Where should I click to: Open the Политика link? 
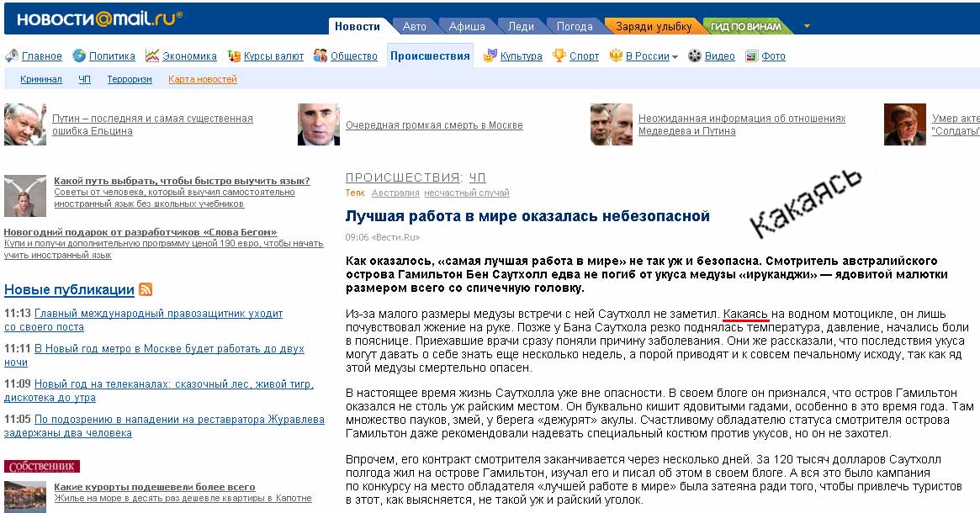click(x=112, y=56)
